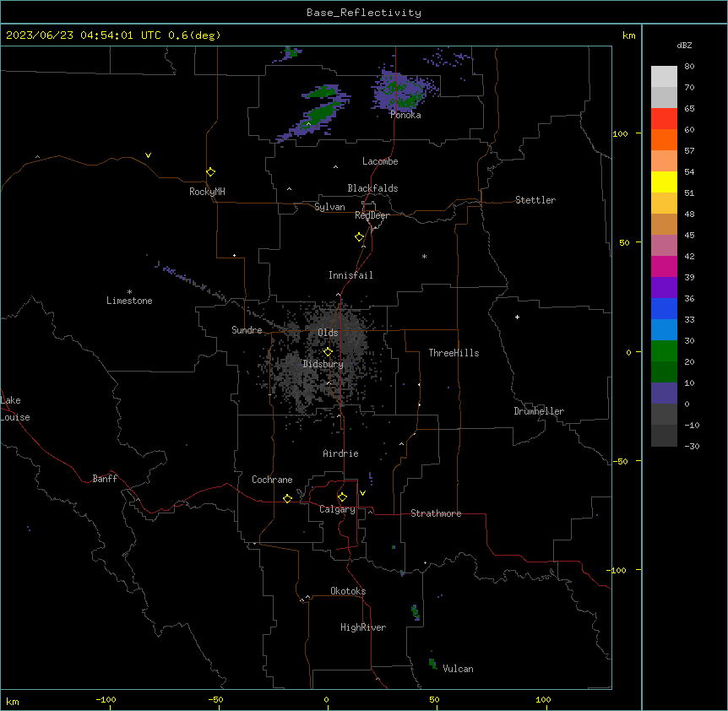This screenshot has width=728, height=711.
Task: Click the Calgary city label
Action: pos(337,509)
